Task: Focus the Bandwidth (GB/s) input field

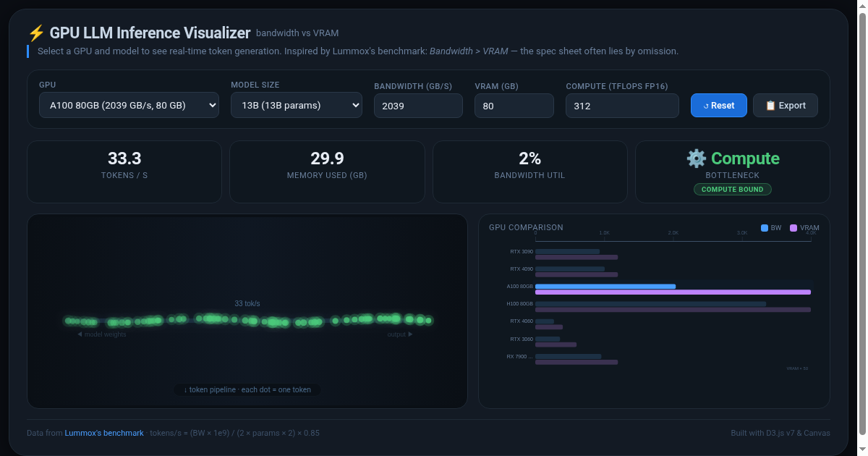Action: pos(418,106)
